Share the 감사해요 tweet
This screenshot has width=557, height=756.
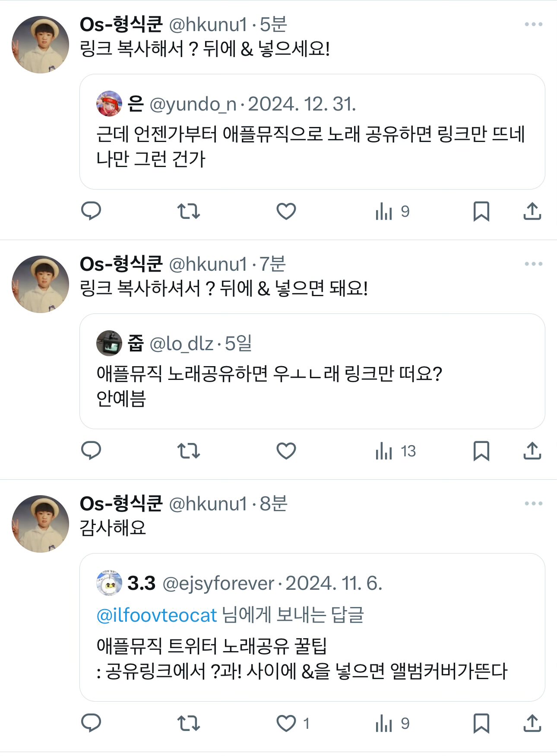(532, 723)
